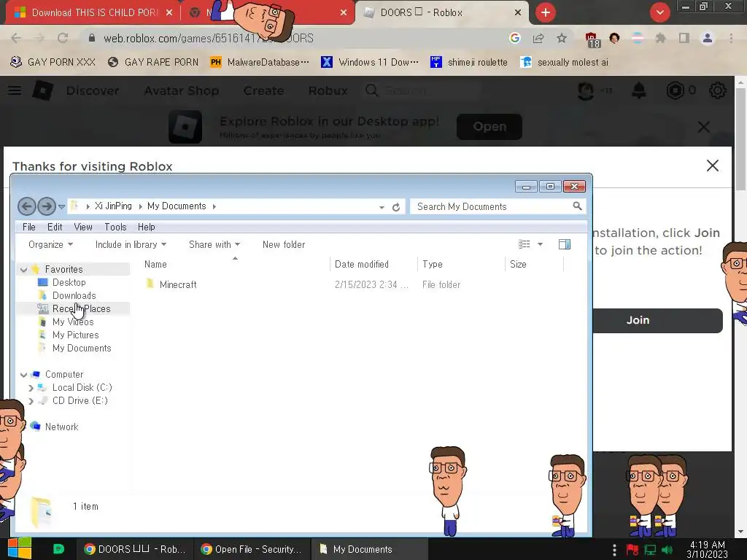Click Chrome's new tab plus button
This screenshot has width=747, height=560.
[546, 12]
